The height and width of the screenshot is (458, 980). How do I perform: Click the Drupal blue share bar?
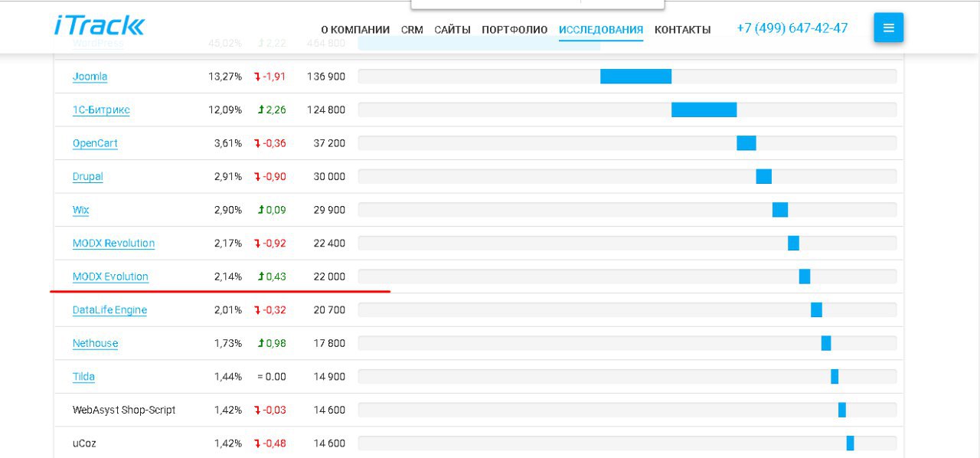click(x=764, y=176)
